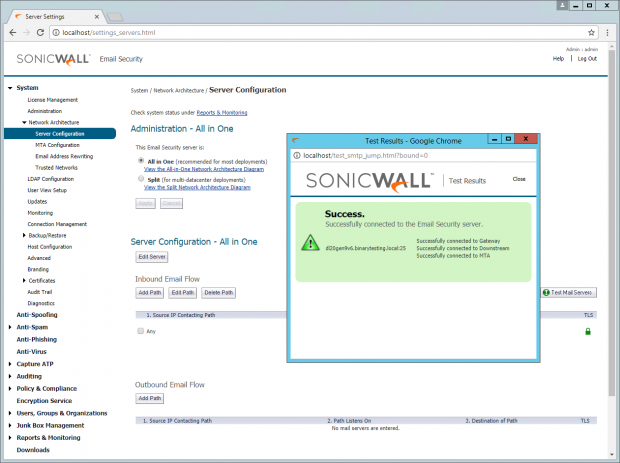Click the page vertical scrollbar

(x=612, y=221)
